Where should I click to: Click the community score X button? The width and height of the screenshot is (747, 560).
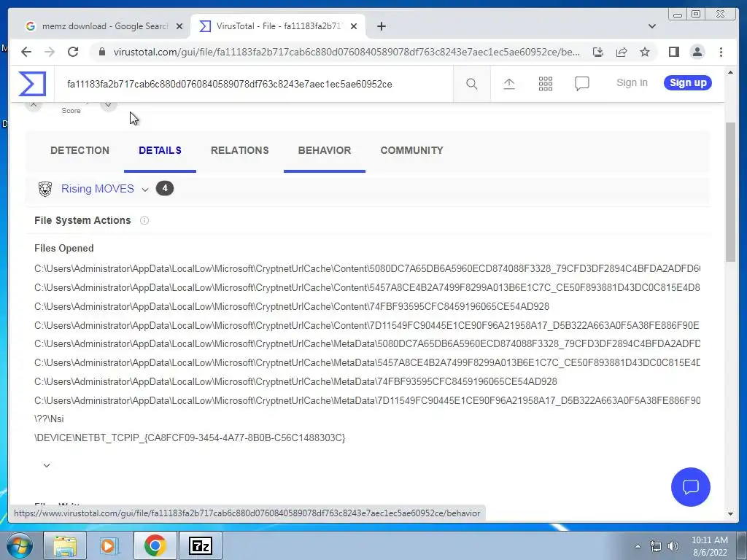[x=34, y=105]
